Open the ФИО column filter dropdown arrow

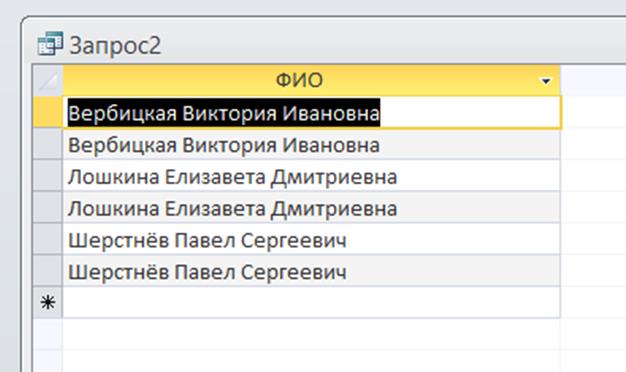[x=546, y=81]
